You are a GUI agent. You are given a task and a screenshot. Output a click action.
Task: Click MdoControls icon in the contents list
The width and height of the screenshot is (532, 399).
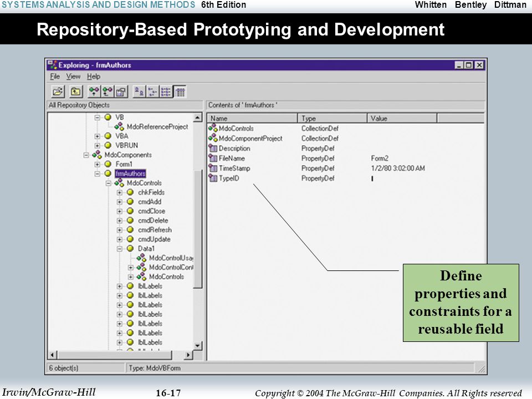point(213,128)
